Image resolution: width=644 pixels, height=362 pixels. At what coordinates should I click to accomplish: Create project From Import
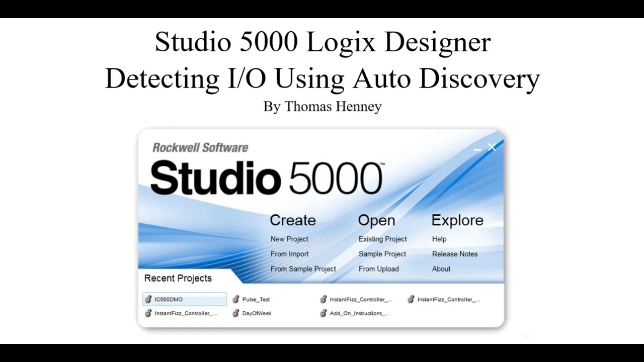pyautogui.click(x=290, y=254)
